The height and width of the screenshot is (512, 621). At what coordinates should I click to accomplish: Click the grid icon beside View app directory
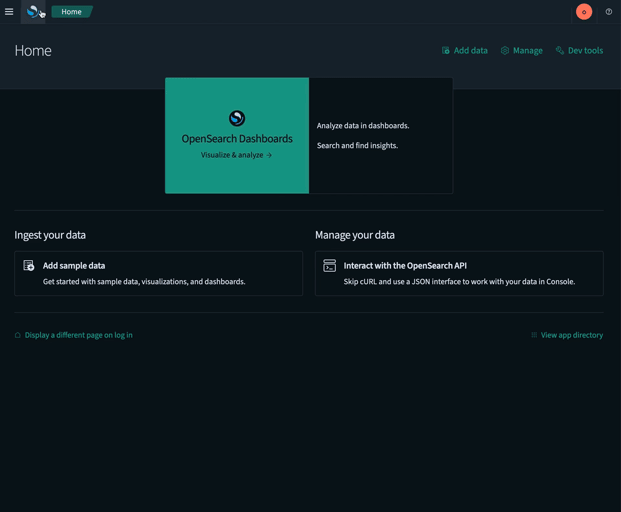pos(534,335)
